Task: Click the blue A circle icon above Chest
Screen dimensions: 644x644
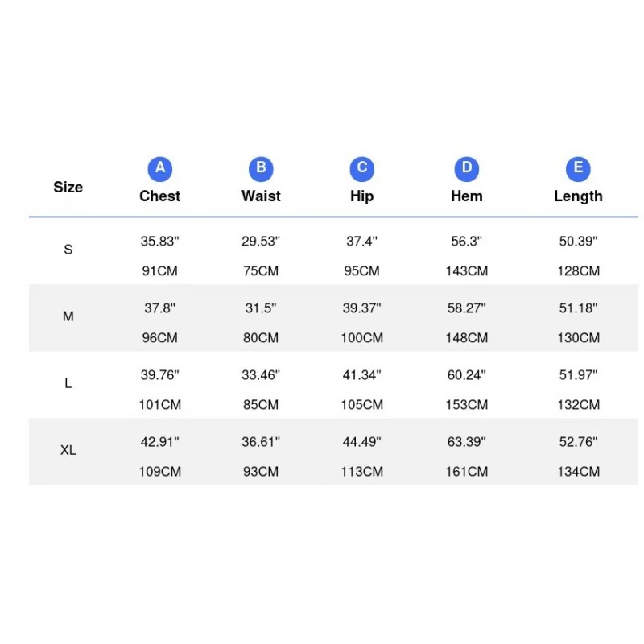Action: (x=159, y=169)
